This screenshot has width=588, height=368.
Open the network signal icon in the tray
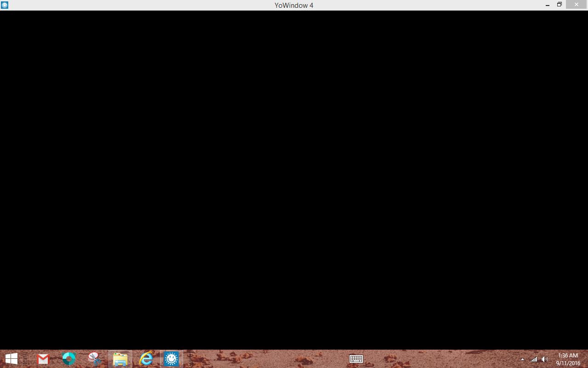534,359
